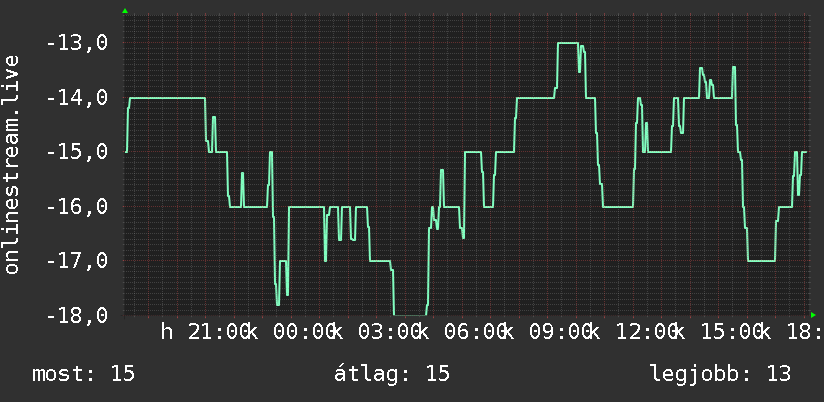Click the "most: 15" current value

[x=84, y=374]
